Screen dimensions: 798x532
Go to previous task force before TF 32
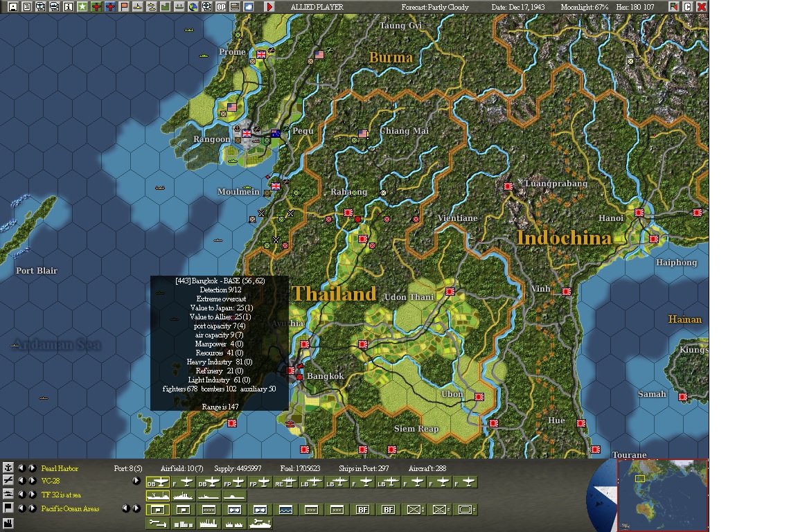(22, 495)
